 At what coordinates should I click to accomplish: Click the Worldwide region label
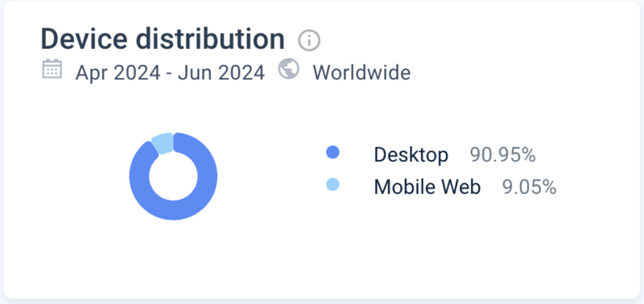361,73
